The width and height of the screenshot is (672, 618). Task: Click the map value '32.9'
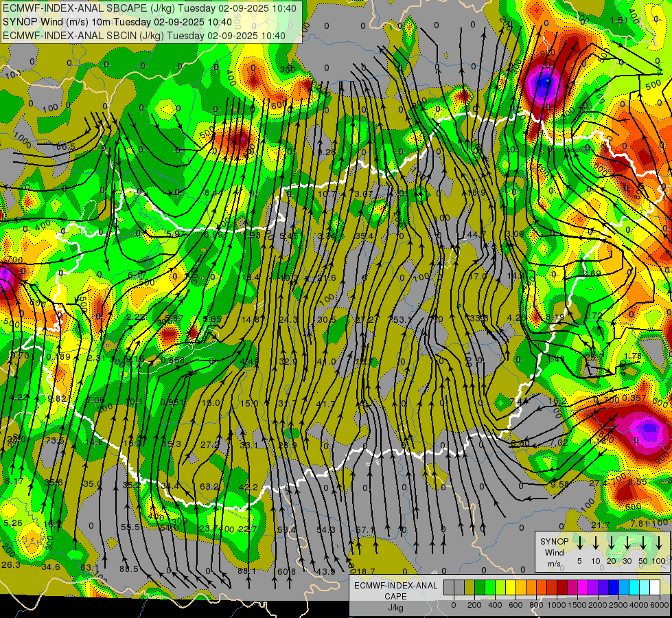[x=288, y=362]
